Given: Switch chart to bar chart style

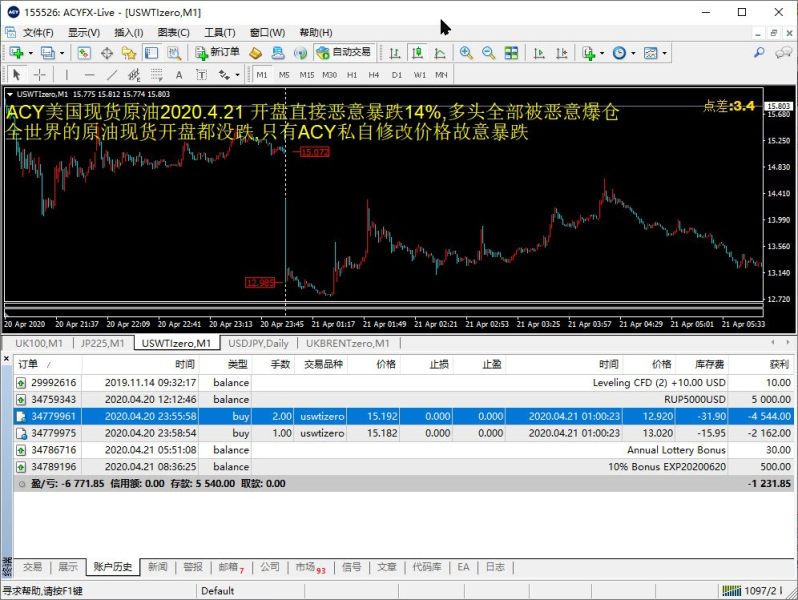Looking at the screenshot, I should pyautogui.click(x=394, y=52).
